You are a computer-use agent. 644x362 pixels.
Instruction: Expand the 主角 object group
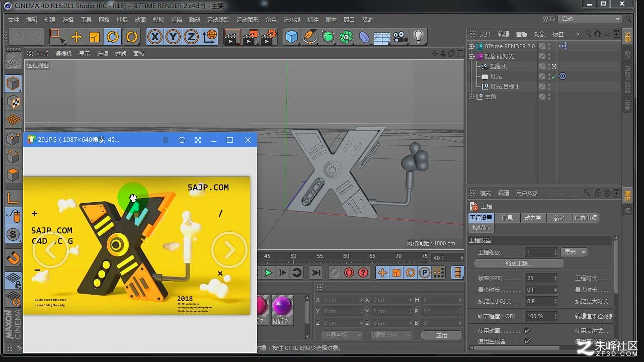pyautogui.click(x=471, y=97)
